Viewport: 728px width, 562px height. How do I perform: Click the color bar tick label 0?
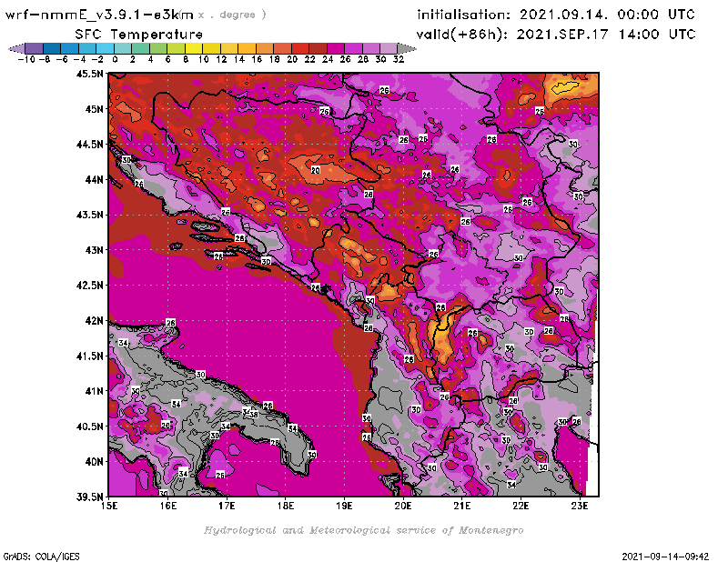pyautogui.click(x=115, y=59)
